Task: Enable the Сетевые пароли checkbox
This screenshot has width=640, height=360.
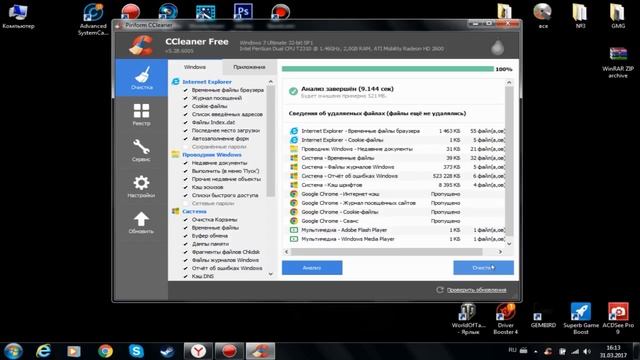Action: pos(186,203)
